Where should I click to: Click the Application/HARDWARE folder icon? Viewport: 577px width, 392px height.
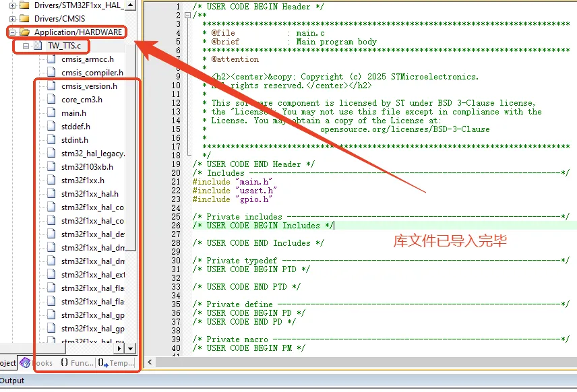point(25,32)
